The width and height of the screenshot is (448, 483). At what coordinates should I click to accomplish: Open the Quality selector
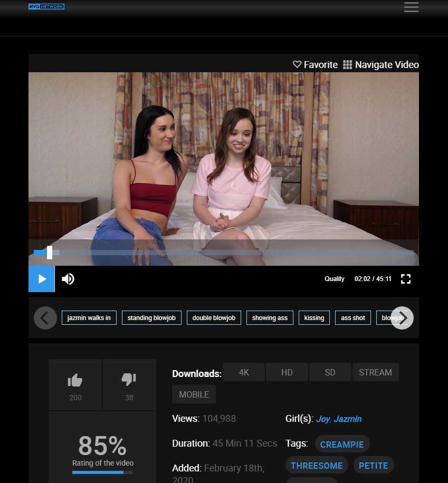click(x=334, y=279)
